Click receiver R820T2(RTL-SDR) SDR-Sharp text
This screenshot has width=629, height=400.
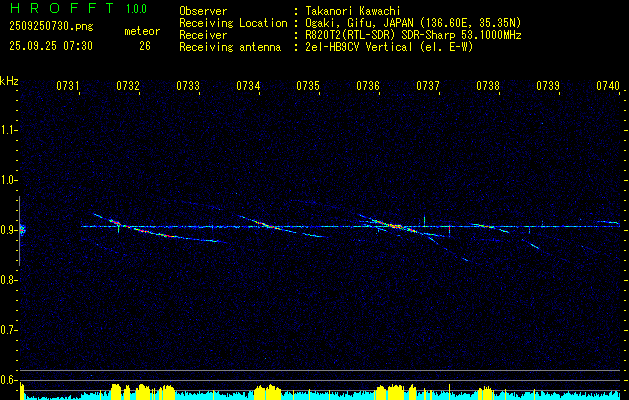pos(414,35)
